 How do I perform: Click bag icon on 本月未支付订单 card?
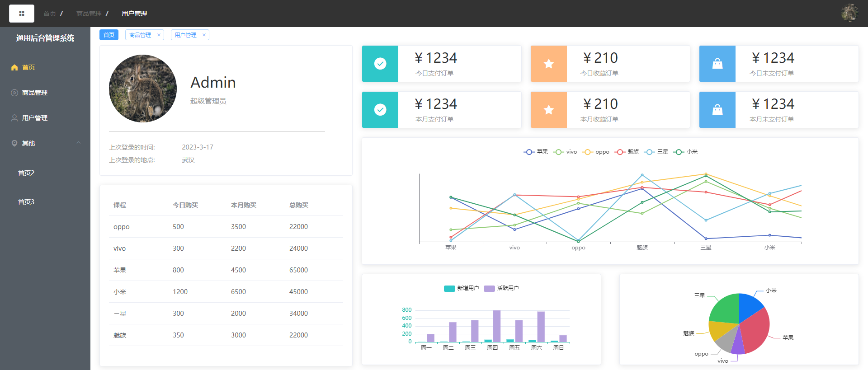(x=717, y=110)
